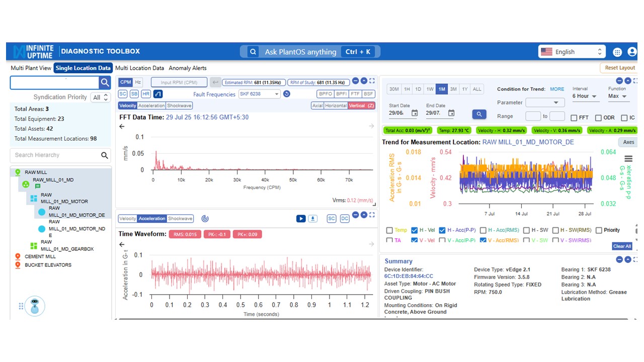Click the search magnifier next to the top search box
This screenshot has height=362, width=644.
[x=105, y=83]
